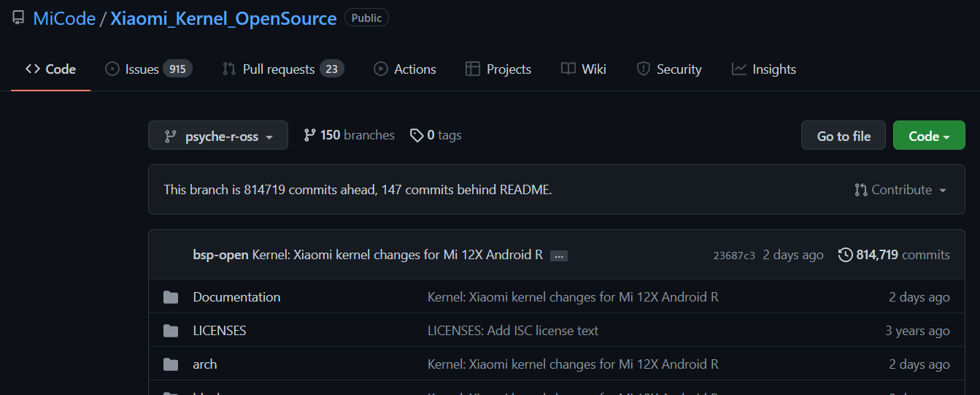The image size is (980, 395).
Task: Click the branch icon in branch selector
Action: [x=171, y=137]
